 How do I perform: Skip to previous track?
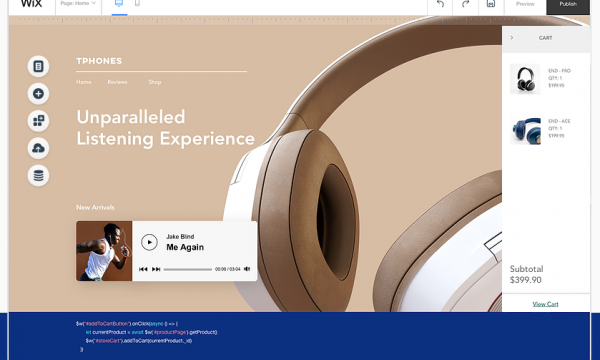click(x=143, y=269)
